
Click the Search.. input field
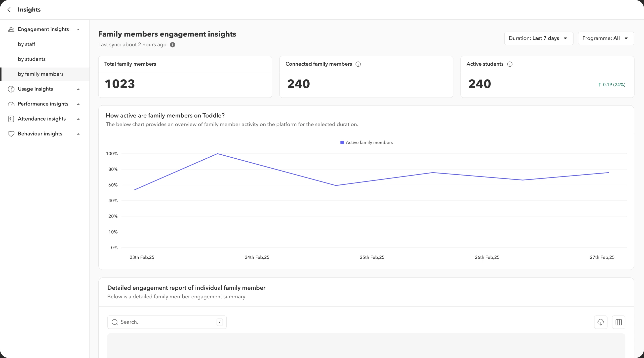tap(167, 322)
